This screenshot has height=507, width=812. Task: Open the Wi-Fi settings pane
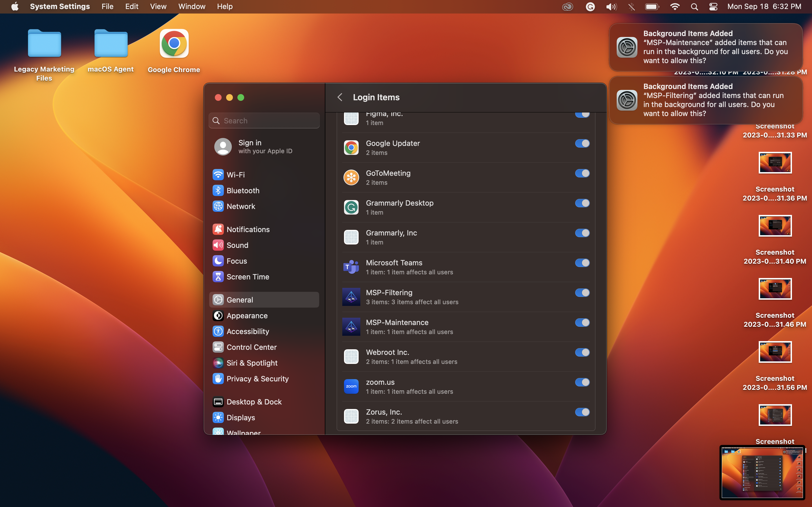point(235,175)
